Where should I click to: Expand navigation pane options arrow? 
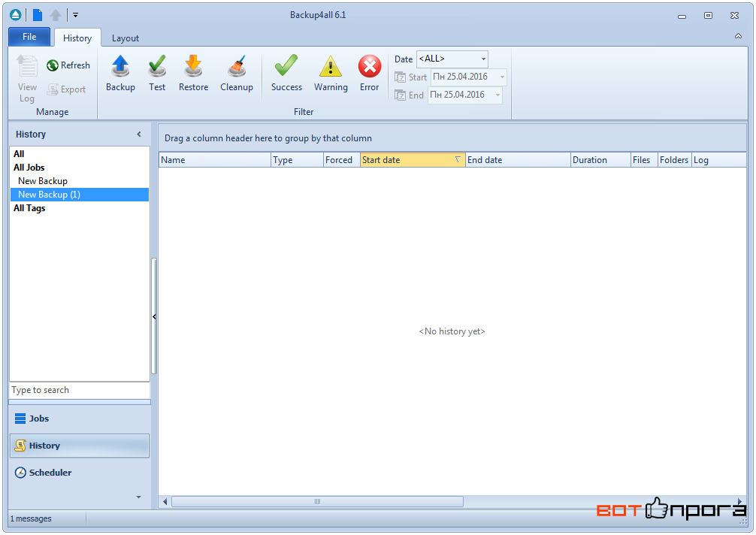point(138,497)
